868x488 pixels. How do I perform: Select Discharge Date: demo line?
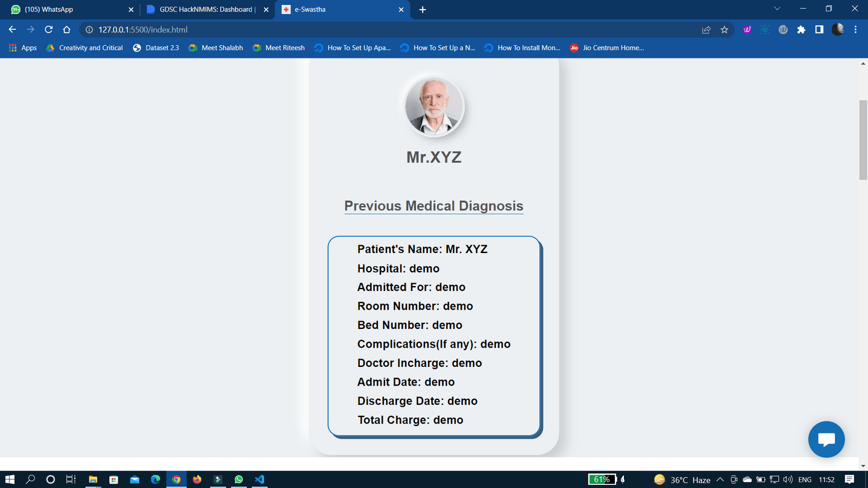(x=418, y=401)
